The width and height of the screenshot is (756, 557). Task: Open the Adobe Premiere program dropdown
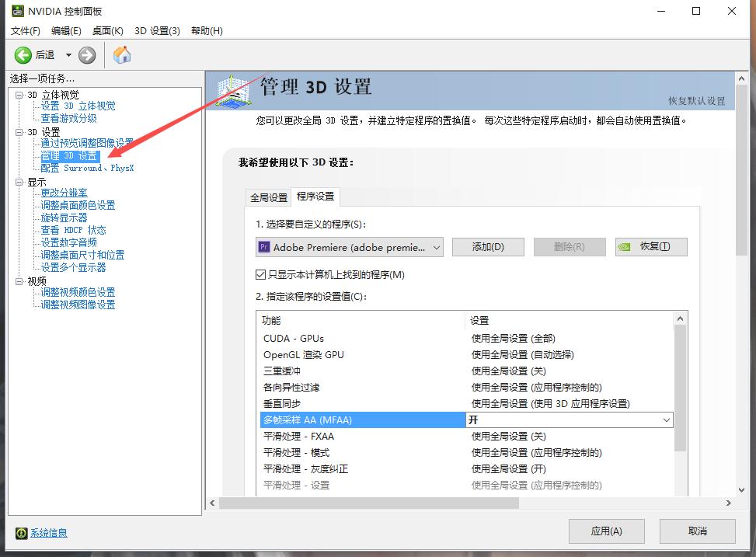click(x=349, y=247)
